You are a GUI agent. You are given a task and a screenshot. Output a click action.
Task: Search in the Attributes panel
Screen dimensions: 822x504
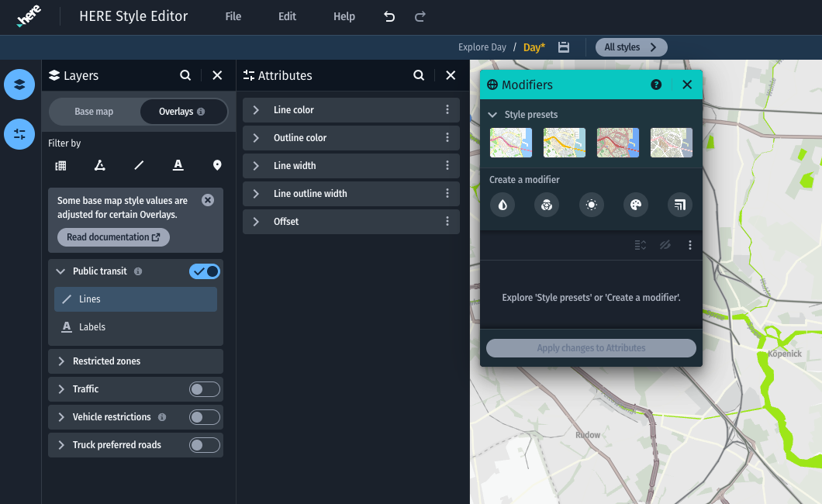(x=419, y=75)
